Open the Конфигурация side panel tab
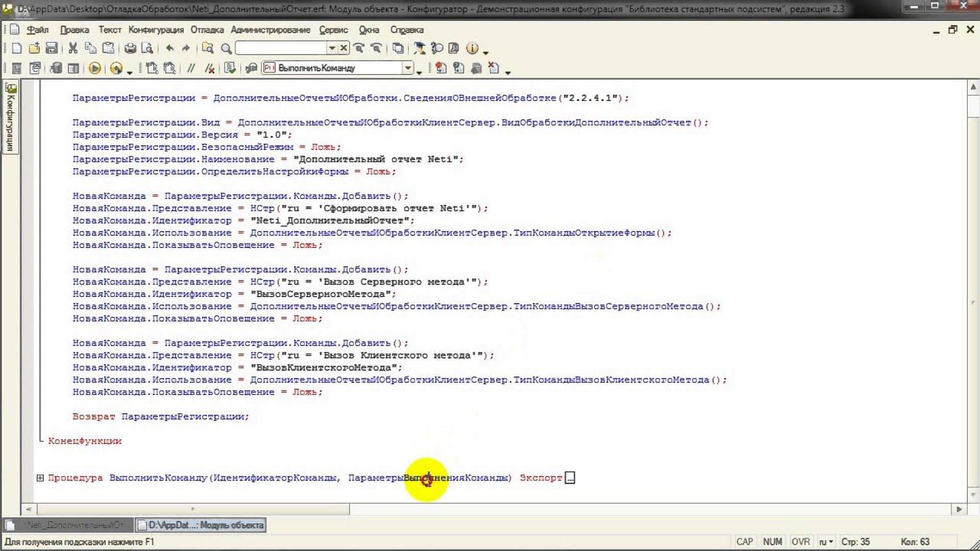Viewport: 980px width, 551px height. point(11,118)
